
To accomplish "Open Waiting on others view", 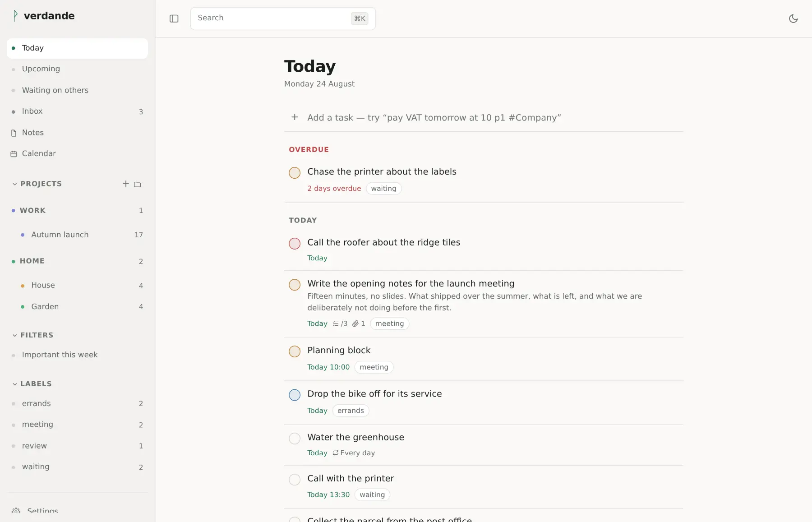I will click(x=78, y=90).
